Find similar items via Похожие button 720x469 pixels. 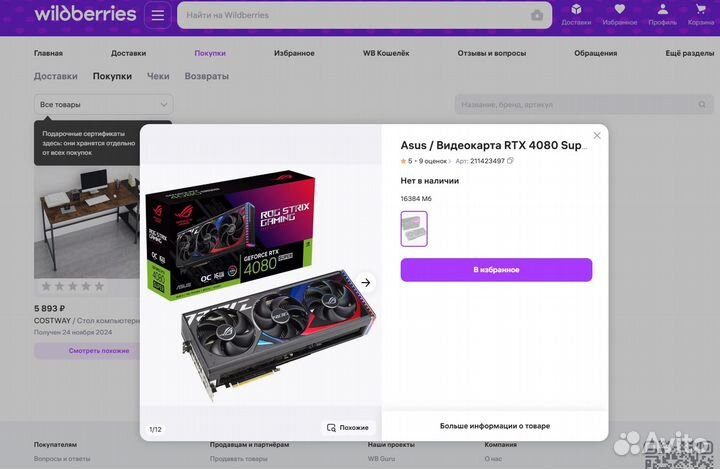point(348,428)
